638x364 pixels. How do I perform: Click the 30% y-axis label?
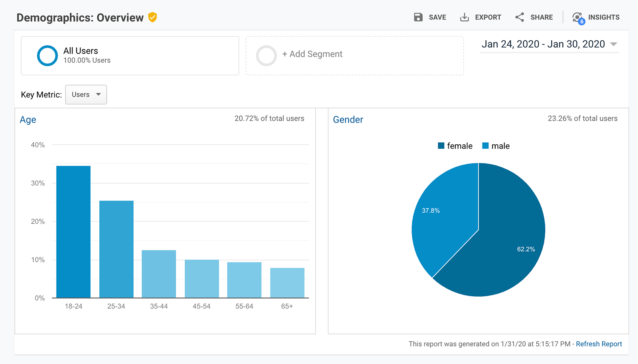pyautogui.click(x=38, y=183)
